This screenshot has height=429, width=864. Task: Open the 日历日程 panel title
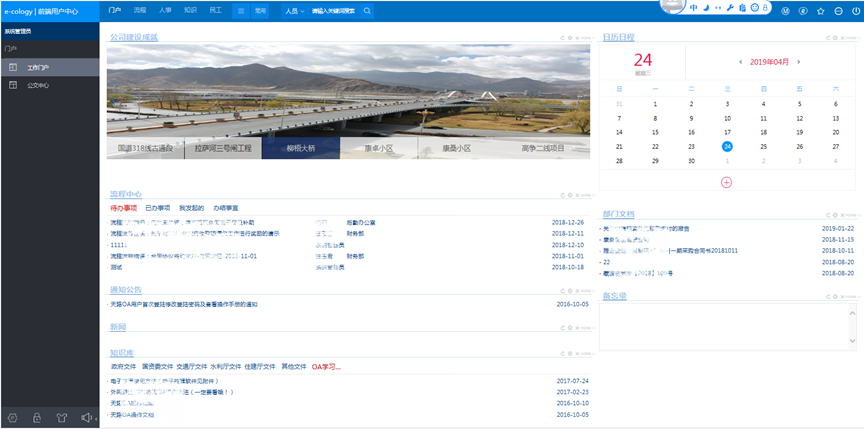tap(618, 37)
